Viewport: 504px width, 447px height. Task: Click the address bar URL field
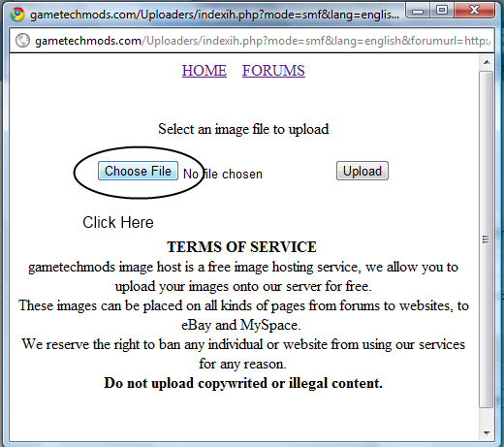pyautogui.click(x=252, y=41)
